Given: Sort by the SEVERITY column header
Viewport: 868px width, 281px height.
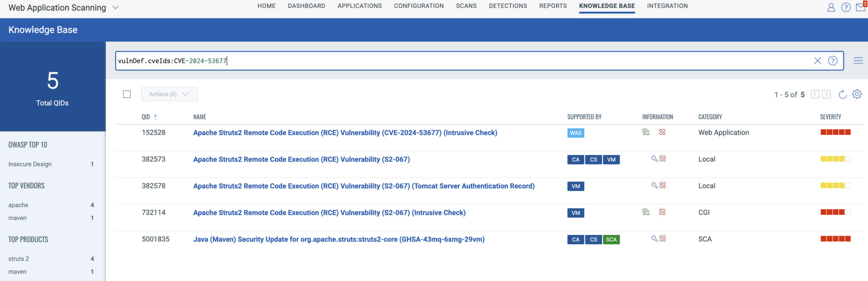Looking at the screenshot, I should [x=830, y=117].
